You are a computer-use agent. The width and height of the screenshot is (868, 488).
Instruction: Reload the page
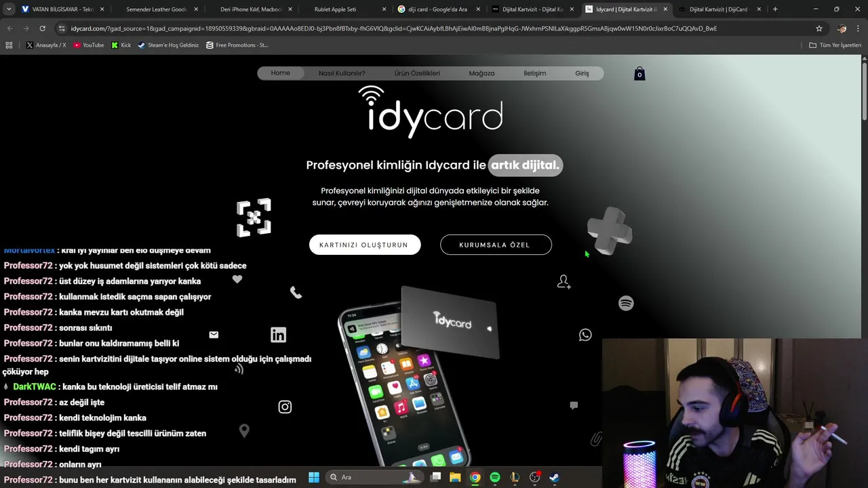click(x=42, y=28)
